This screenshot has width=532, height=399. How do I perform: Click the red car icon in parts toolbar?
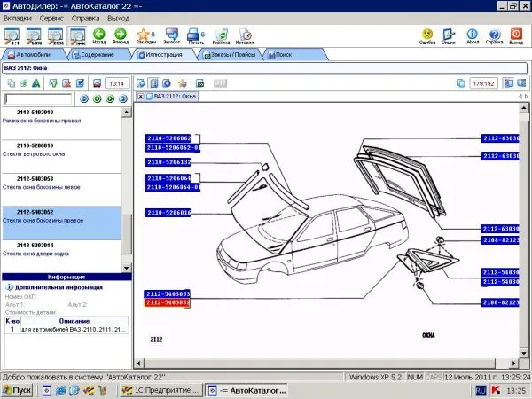[97, 83]
